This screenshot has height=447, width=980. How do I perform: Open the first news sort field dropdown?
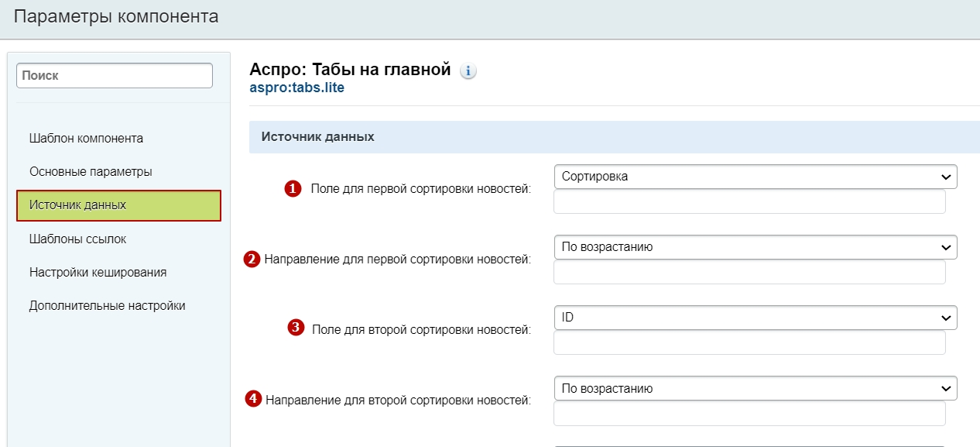[x=756, y=177]
